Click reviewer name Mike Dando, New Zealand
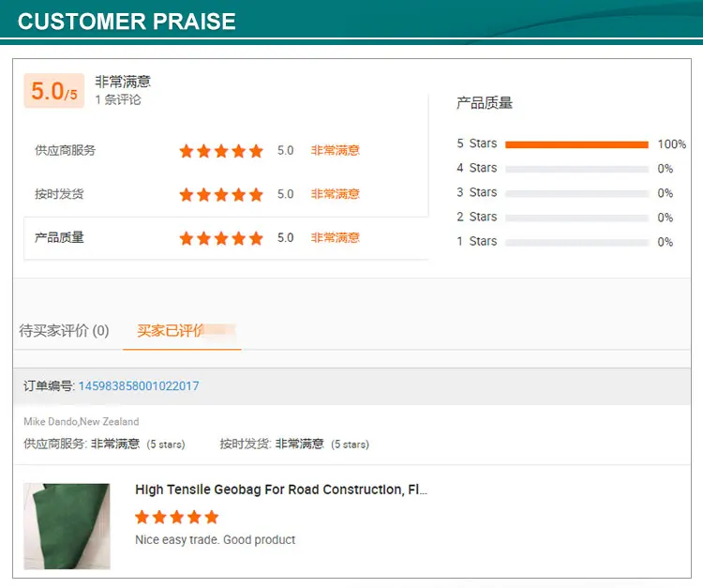The height and width of the screenshot is (588, 703). coord(81,421)
